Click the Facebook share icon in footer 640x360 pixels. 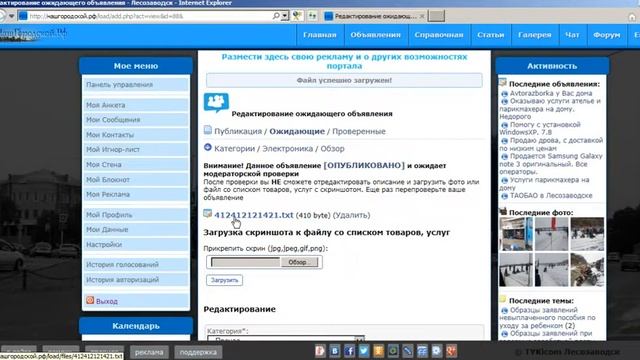pos(349,351)
